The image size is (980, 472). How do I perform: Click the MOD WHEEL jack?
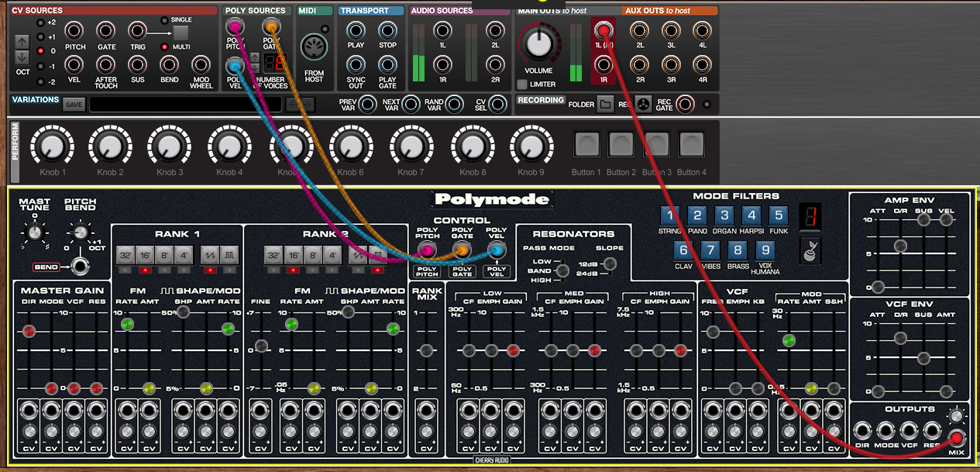pyautogui.click(x=201, y=65)
